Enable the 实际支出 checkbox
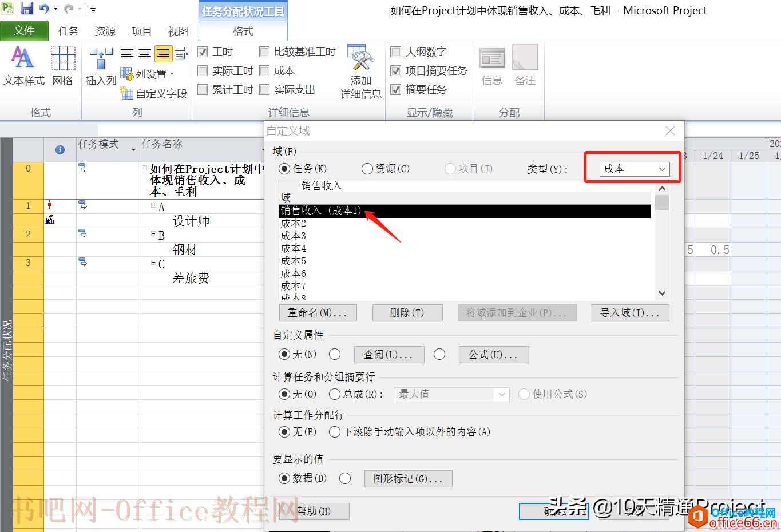This screenshot has width=781, height=532. coord(264,90)
